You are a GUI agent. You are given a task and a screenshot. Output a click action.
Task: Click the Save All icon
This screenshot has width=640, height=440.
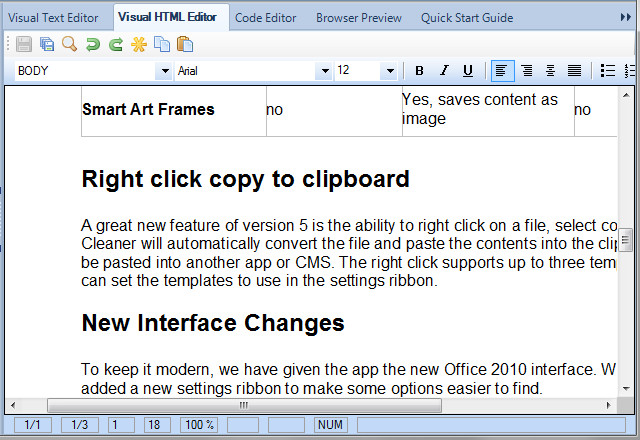click(x=47, y=44)
